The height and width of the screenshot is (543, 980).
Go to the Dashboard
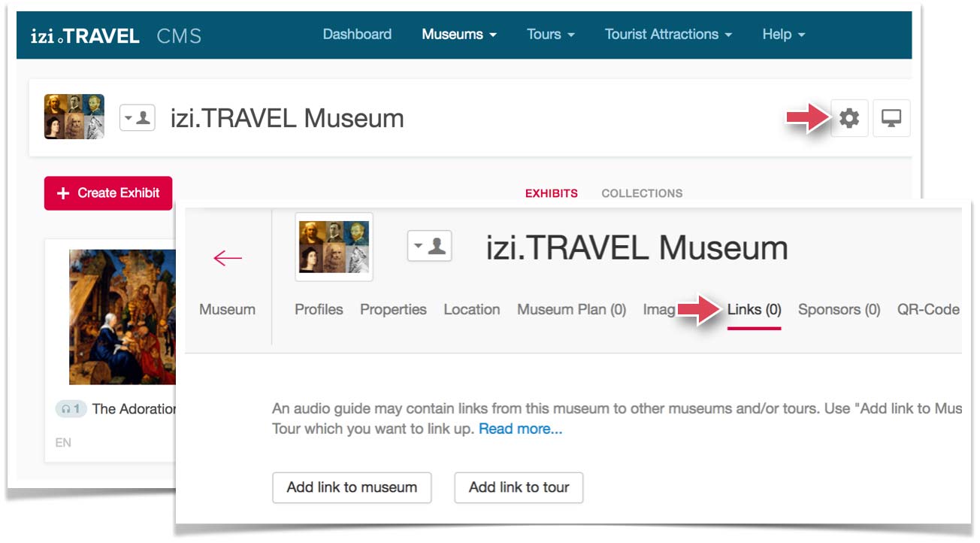357,35
